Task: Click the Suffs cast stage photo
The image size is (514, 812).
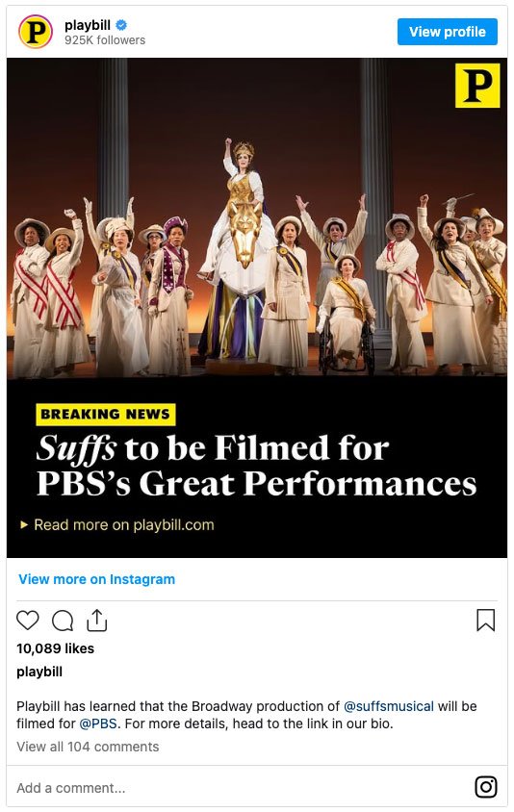Action: [x=257, y=217]
